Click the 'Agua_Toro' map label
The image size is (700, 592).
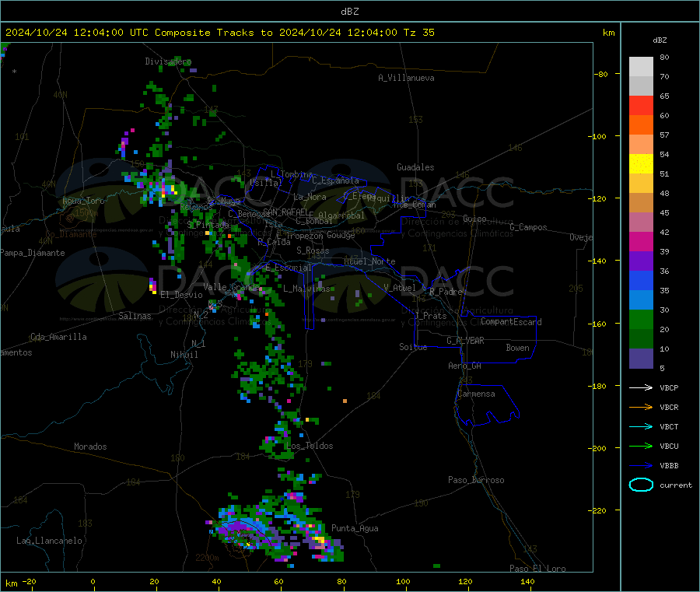pyautogui.click(x=83, y=201)
